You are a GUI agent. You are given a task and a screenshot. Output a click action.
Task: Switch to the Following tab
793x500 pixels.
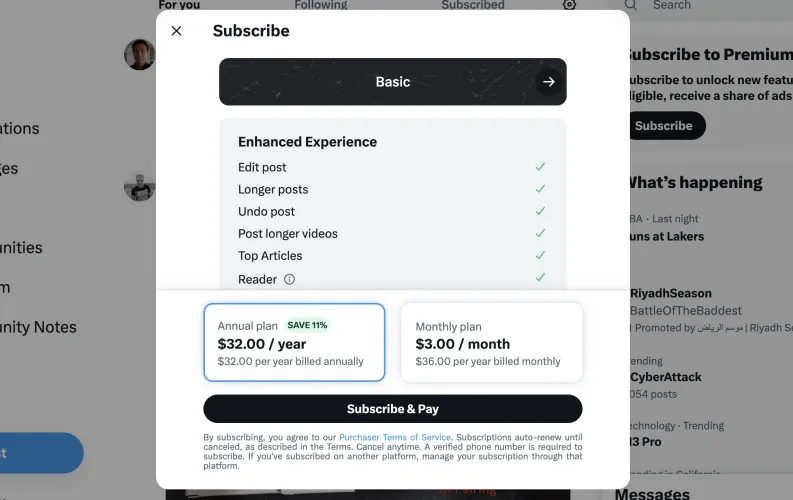(320, 5)
